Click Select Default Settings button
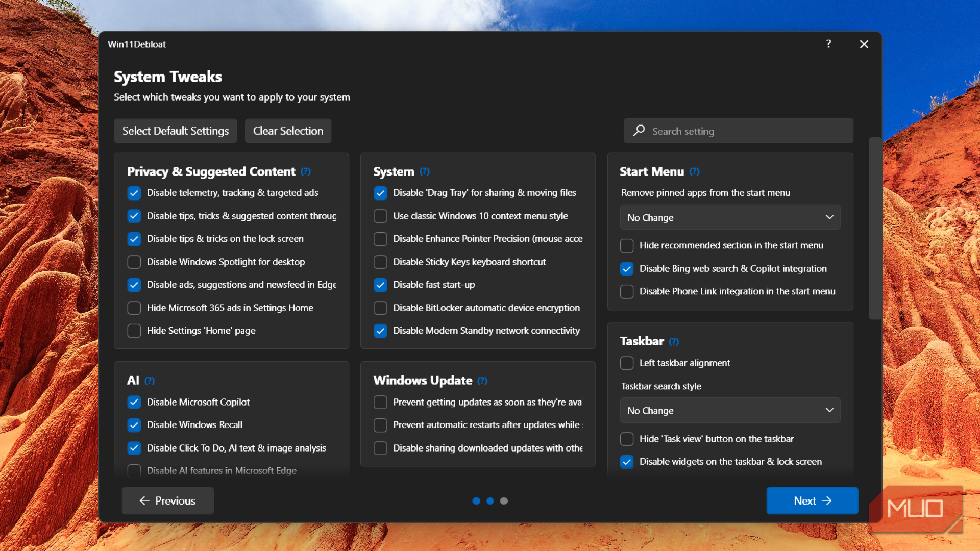 pyautogui.click(x=176, y=131)
